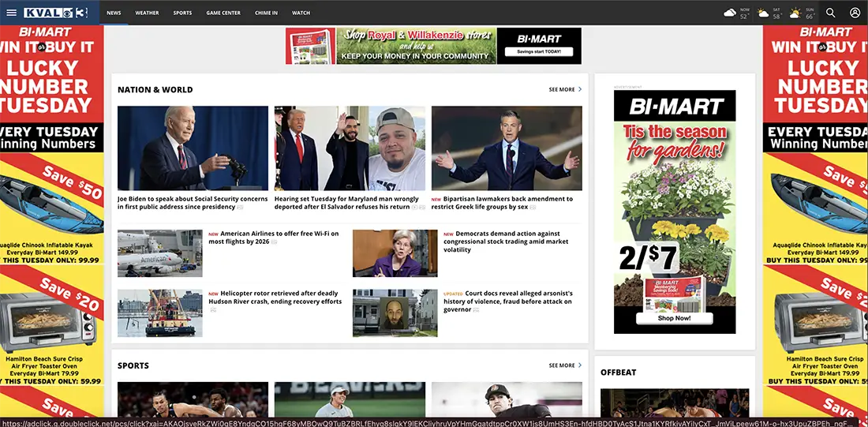Click the Maryland deportation story photo
Image resolution: width=868 pixels, height=427 pixels.
350,148
